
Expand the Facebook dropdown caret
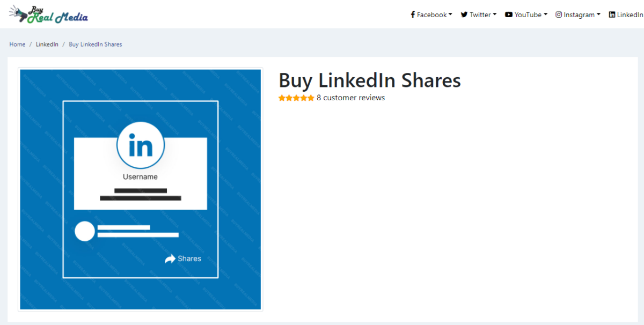click(x=450, y=14)
